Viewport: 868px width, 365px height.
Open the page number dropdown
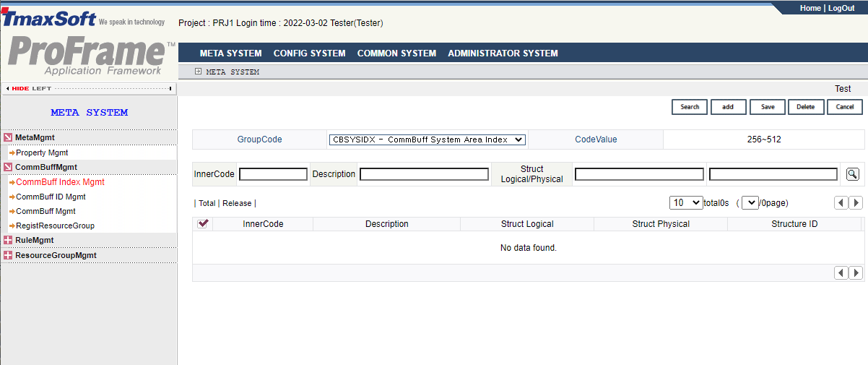[x=750, y=203]
